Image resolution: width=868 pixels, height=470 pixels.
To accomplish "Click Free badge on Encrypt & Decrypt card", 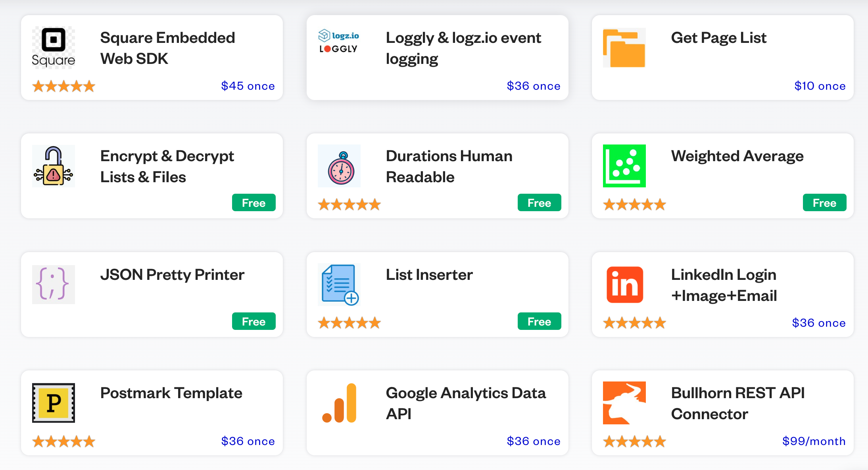I will tap(253, 203).
